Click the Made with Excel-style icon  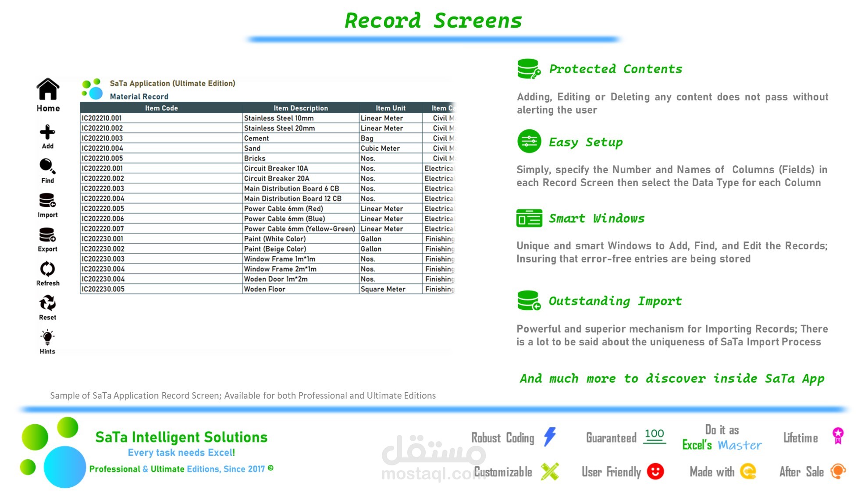748,471
